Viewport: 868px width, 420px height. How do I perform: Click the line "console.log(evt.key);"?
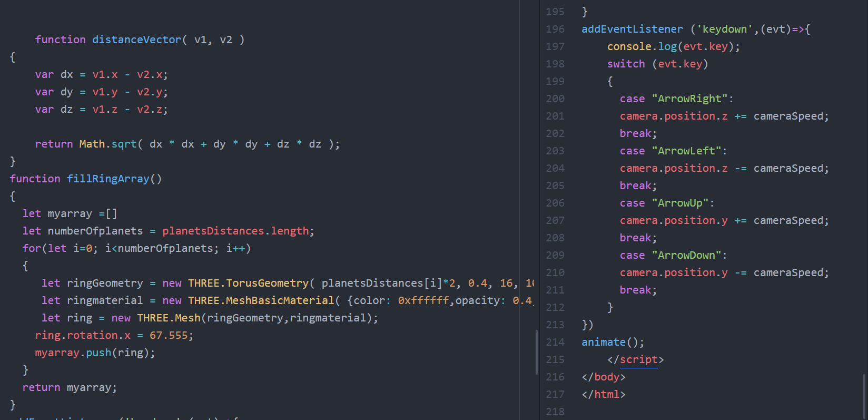(x=673, y=46)
